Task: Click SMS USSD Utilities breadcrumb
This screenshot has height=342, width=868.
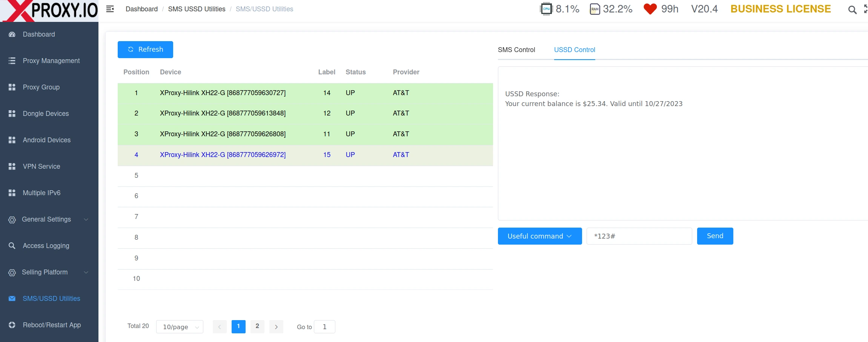Action: (x=197, y=9)
